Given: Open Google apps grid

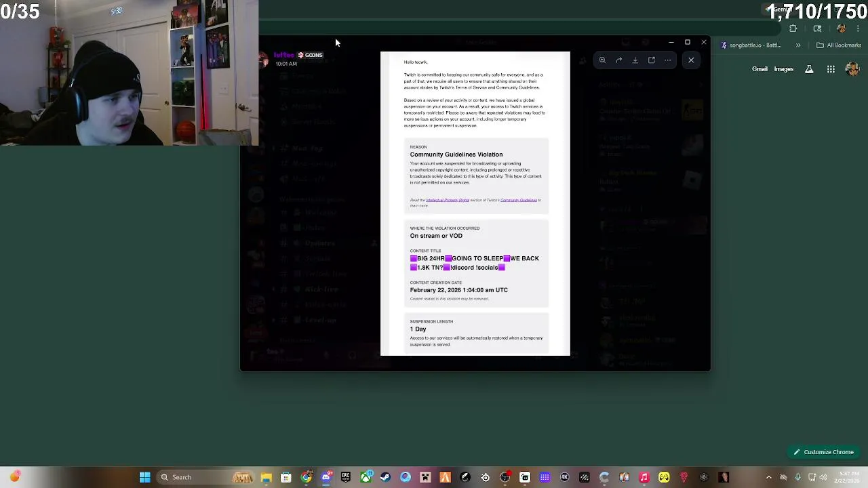Looking at the screenshot, I should (831, 69).
